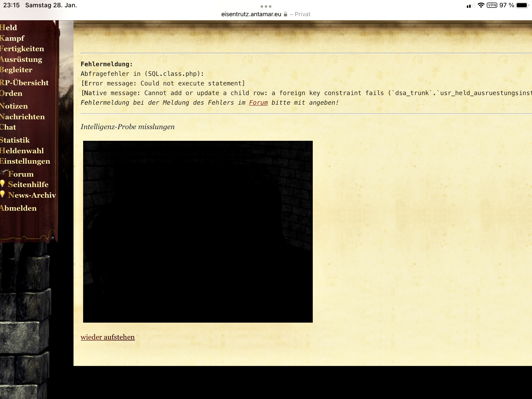Open the Held menu entry
This screenshot has height=399, width=532.
(9, 28)
